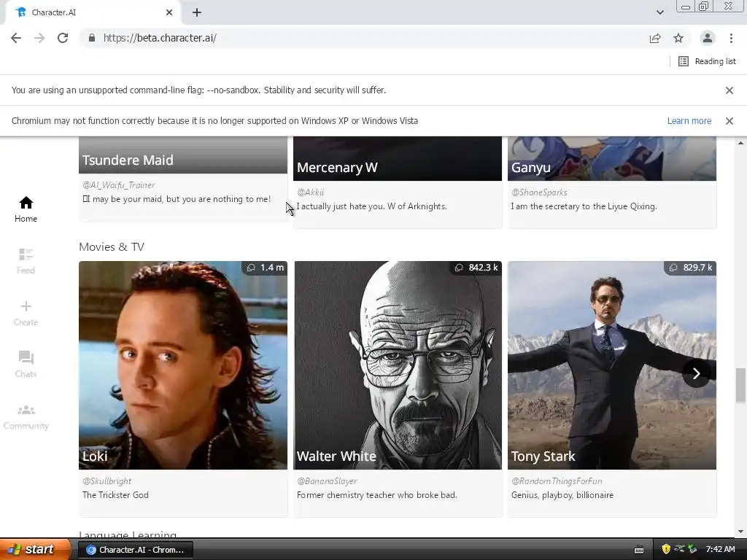Click the scrollbar down arrow
Image resolution: width=747 pixels, height=560 pixels.
point(740,532)
